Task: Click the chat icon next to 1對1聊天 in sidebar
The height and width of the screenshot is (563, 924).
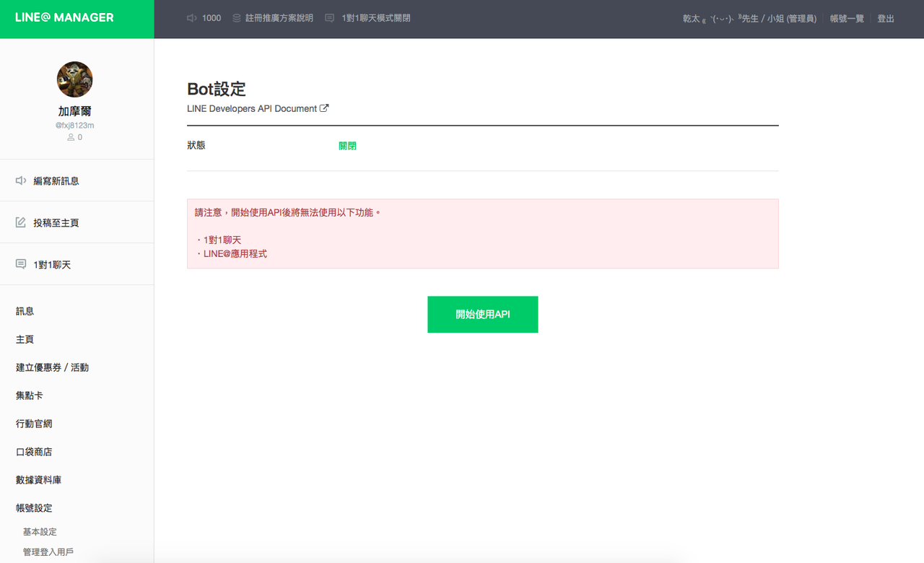Action: click(21, 264)
